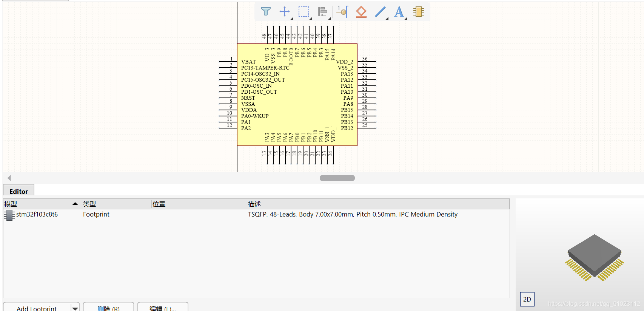Select the PD0-OSC_IN pin label
Image resolution: width=644 pixels, height=311 pixels.
tap(256, 86)
